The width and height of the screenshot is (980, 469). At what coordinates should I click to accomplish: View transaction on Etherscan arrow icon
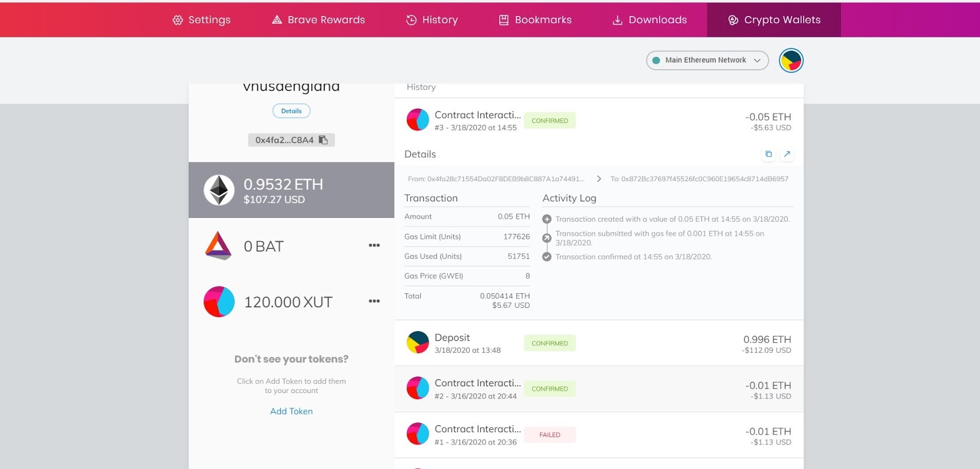[x=787, y=154]
